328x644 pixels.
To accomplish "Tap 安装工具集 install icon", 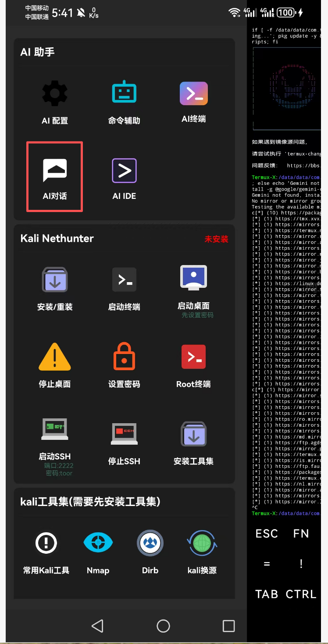I will pos(193,434).
